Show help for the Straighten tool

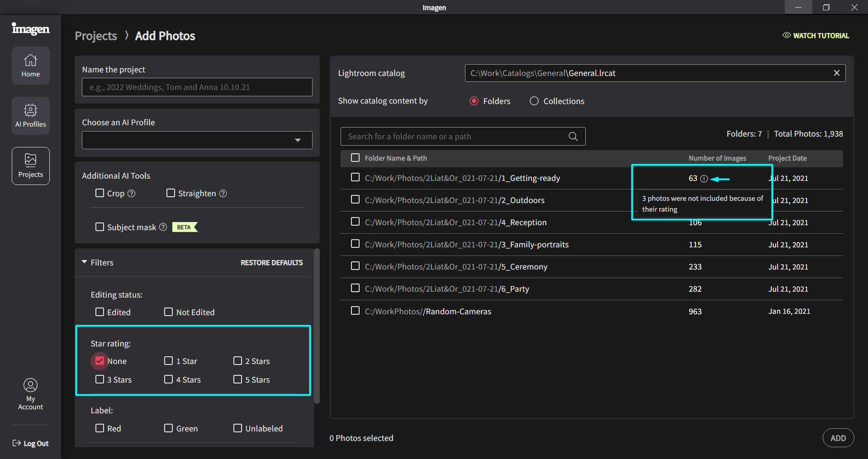click(223, 194)
